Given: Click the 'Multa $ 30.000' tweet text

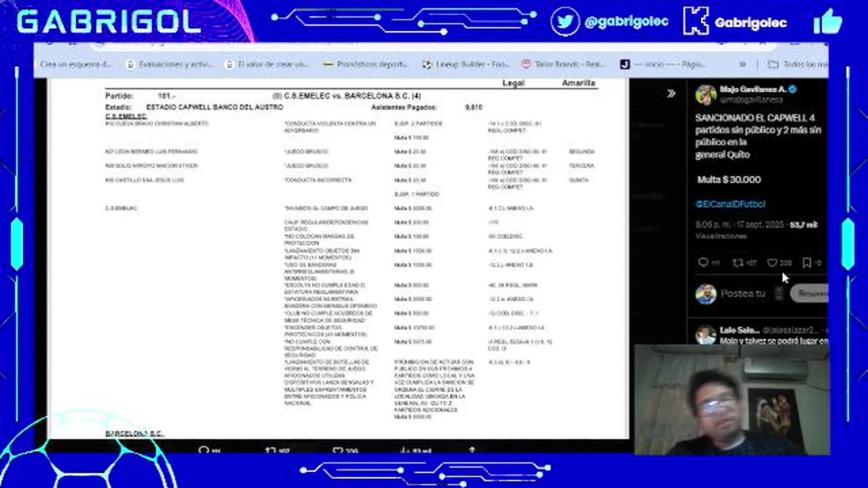Looking at the screenshot, I should point(729,180).
